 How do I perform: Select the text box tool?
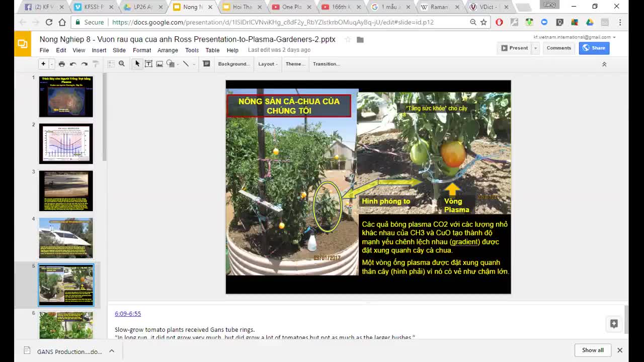pos(148,64)
